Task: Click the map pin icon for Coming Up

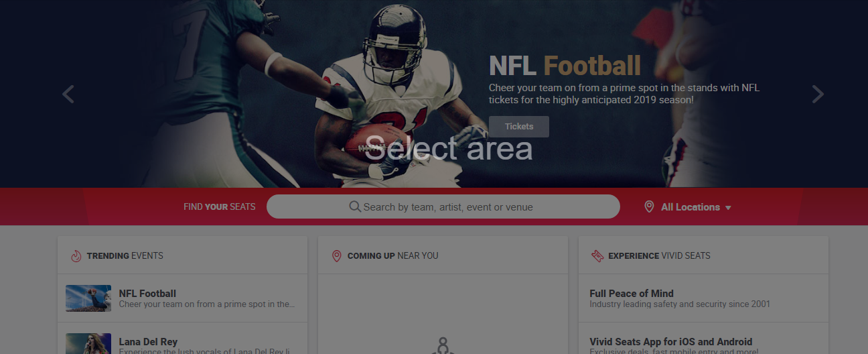Action: 336,255
